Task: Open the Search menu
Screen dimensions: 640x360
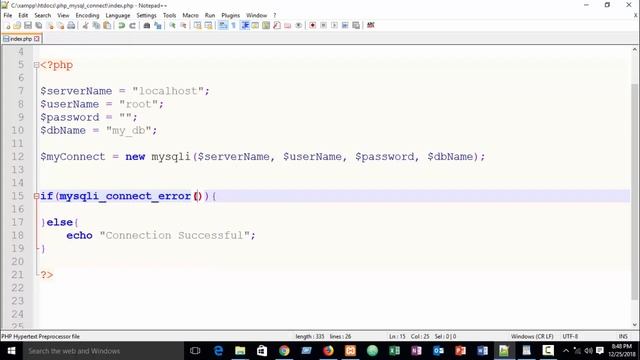Action: point(43,16)
